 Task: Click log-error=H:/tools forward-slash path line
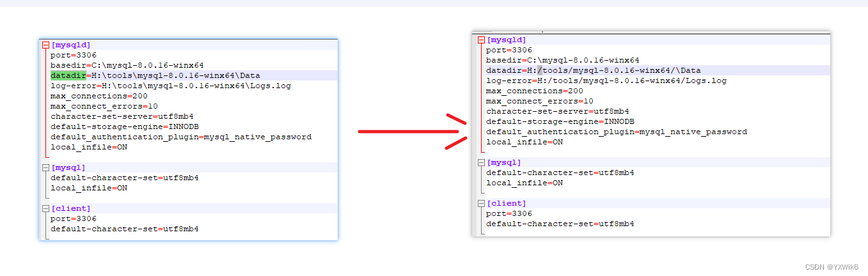pyautogui.click(x=606, y=80)
